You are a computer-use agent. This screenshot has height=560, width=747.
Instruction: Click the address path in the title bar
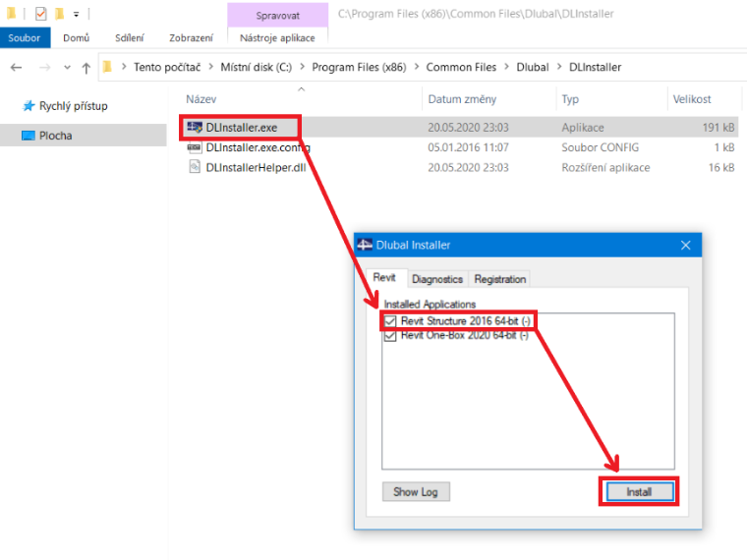(x=476, y=14)
